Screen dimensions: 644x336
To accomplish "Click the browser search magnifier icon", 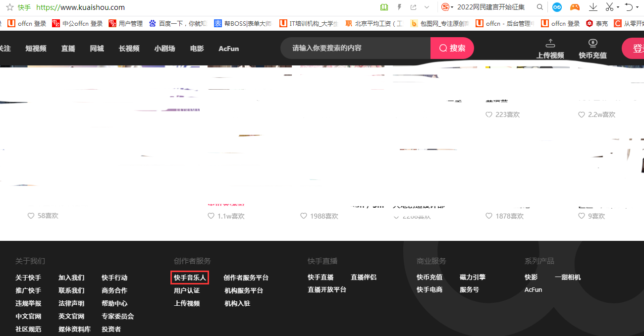I will [x=540, y=7].
